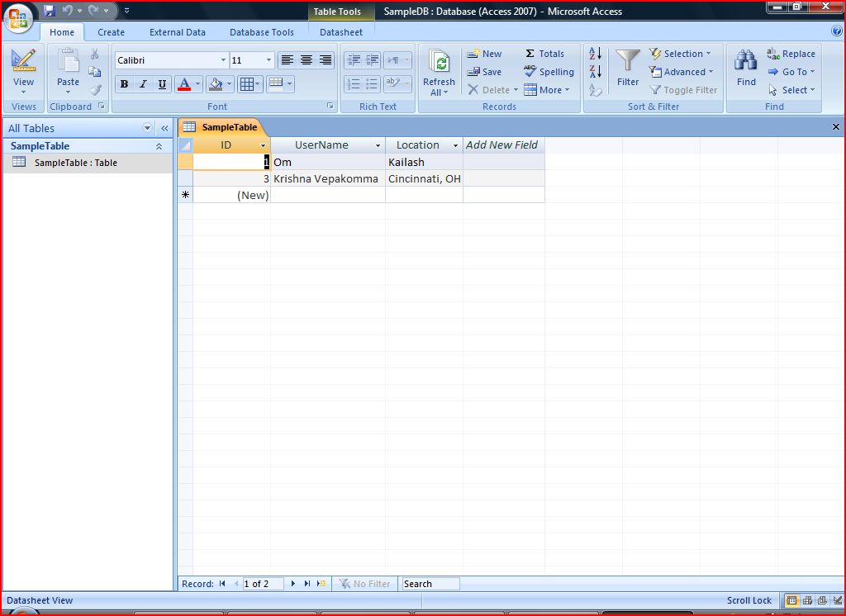Click the Paste clipboard icon
The width and height of the screenshot is (846, 616).
(68, 60)
